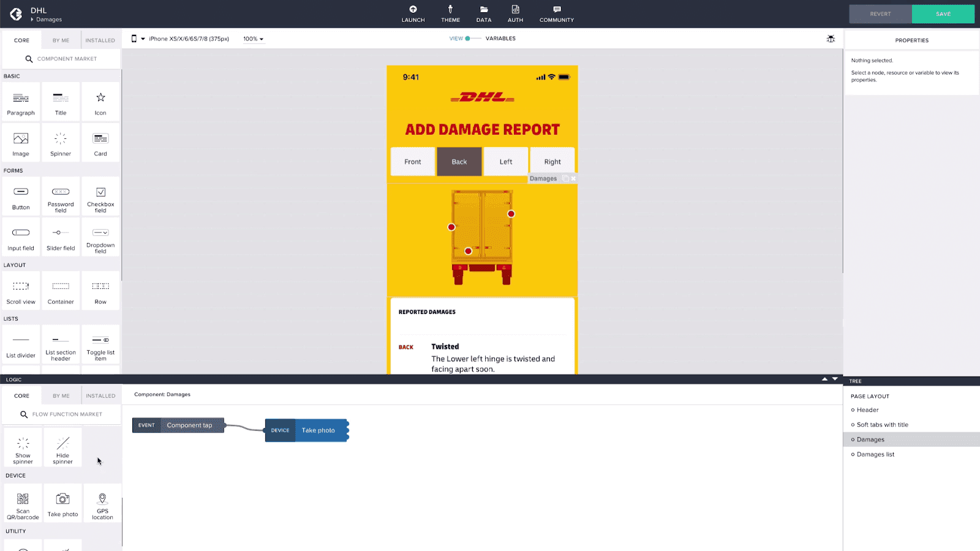Duplicate the Damages component via label icon
Image resolution: width=980 pixels, height=551 pixels.
pos(565,179)
